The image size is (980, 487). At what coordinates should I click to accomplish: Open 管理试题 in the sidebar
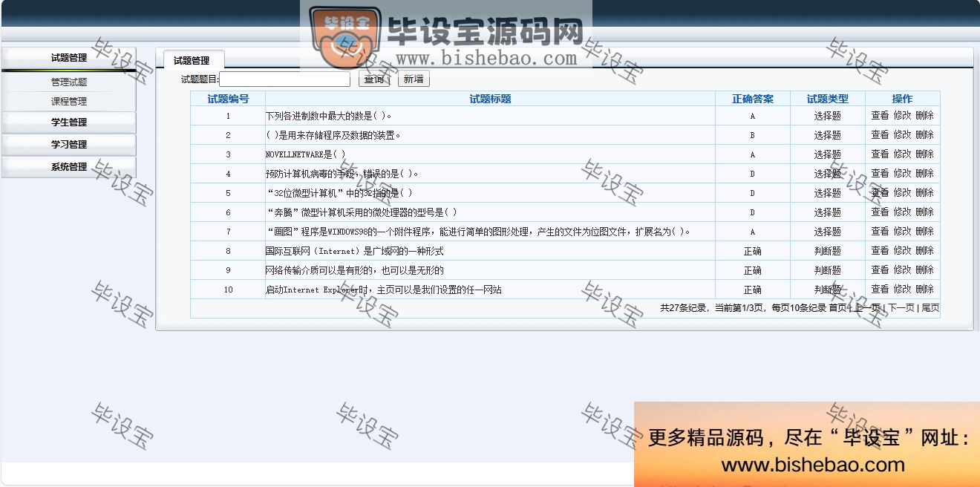pos(69,82)
